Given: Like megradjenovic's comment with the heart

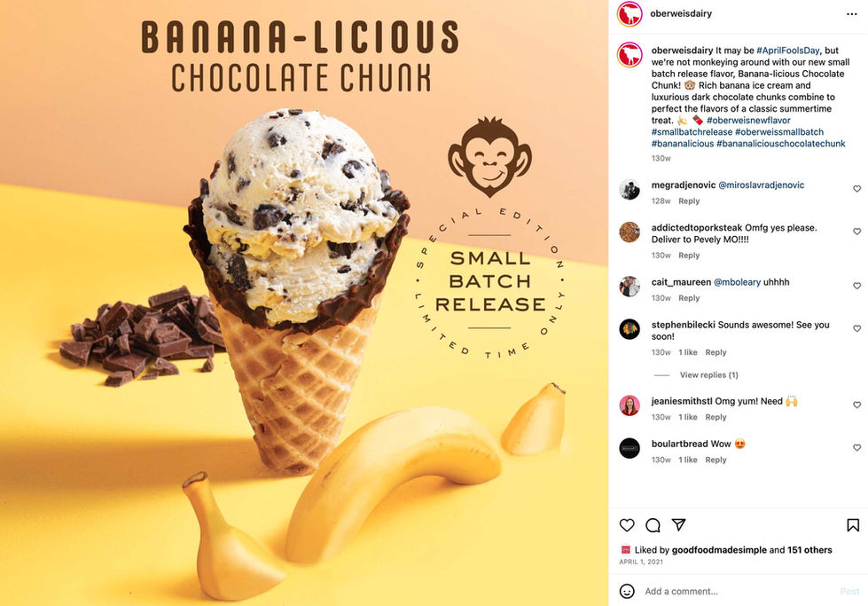Looking at the screenshot, I should tap(857, 189).
